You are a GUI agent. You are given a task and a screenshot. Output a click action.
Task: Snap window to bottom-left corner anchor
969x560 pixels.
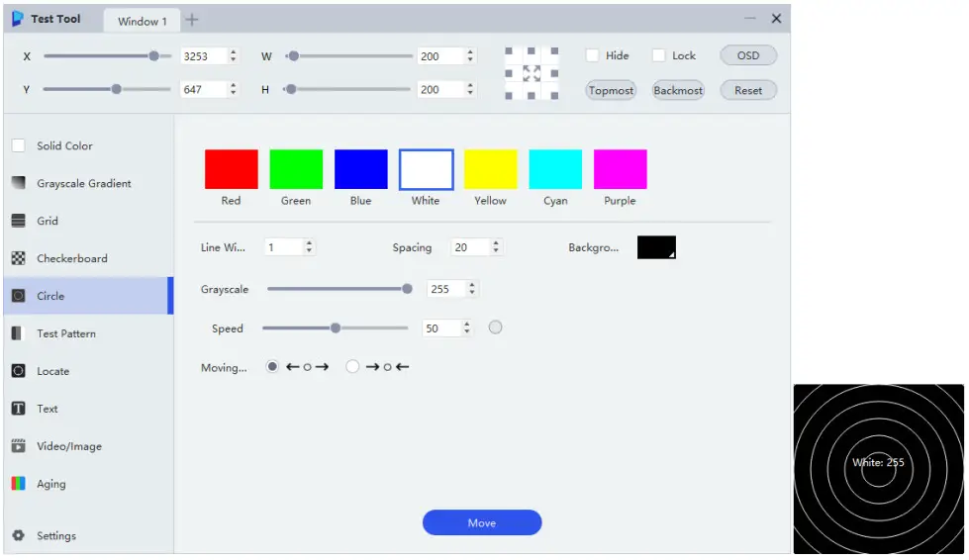509,96
